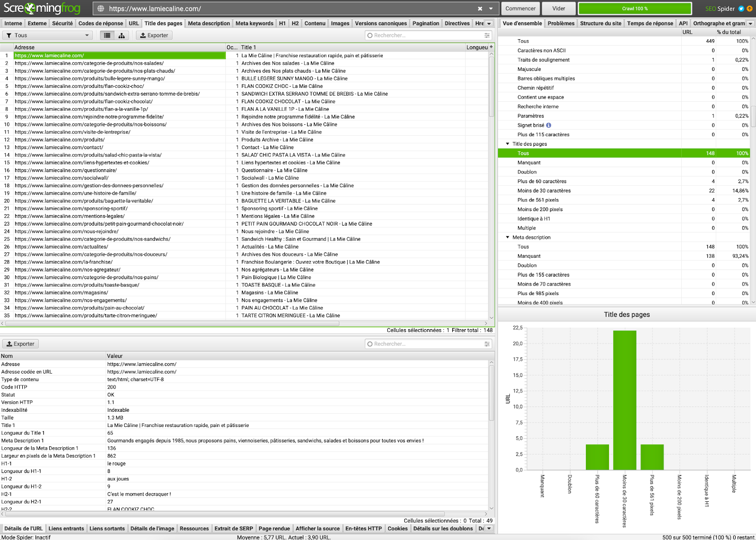This screenshot has width=756, height=540.
Task: Export results with top Exporter button
Action: tap(154, 35)
